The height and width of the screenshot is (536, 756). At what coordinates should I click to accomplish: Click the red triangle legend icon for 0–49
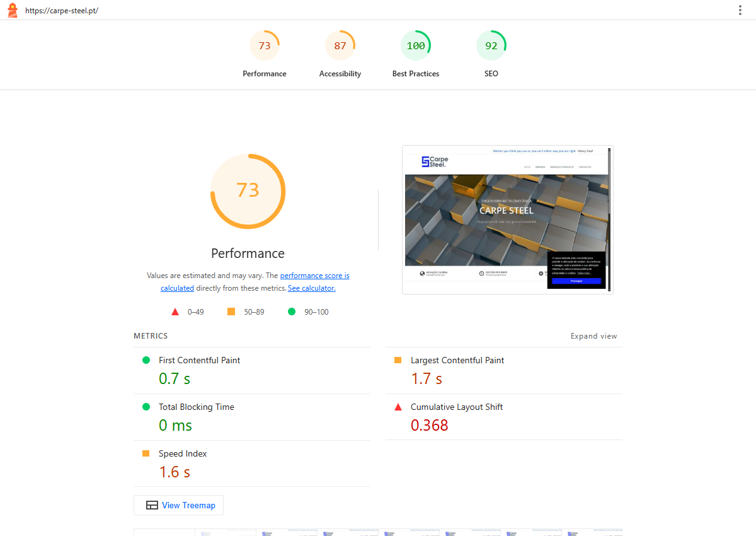point(175,312)
